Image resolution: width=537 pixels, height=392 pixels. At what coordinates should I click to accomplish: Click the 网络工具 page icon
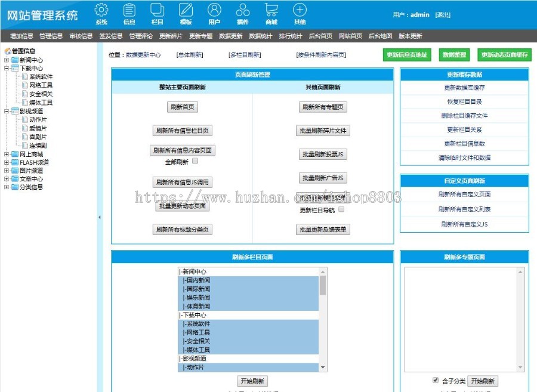point(24,85)
